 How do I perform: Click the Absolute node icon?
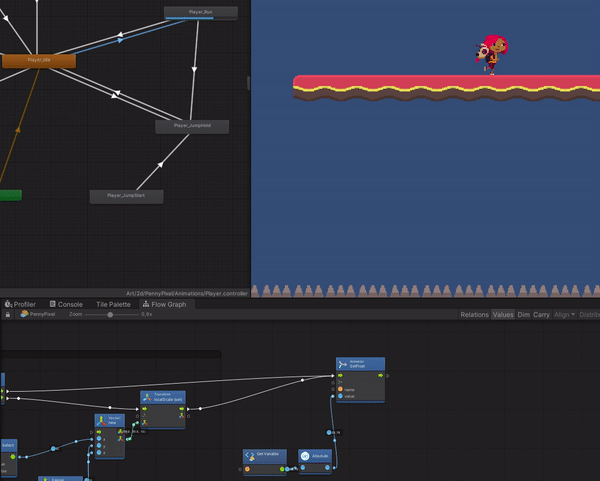(x=305, y=456)
